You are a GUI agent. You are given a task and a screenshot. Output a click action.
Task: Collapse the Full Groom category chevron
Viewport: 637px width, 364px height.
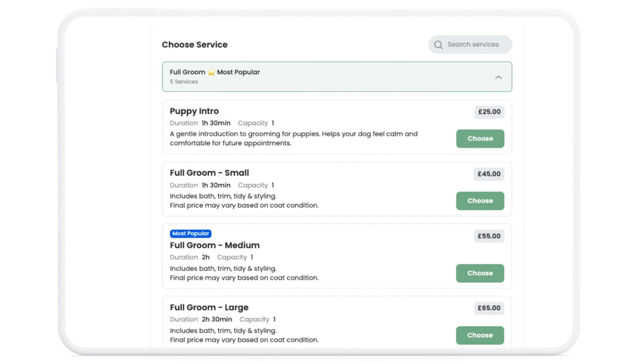[x=499, y=77]
